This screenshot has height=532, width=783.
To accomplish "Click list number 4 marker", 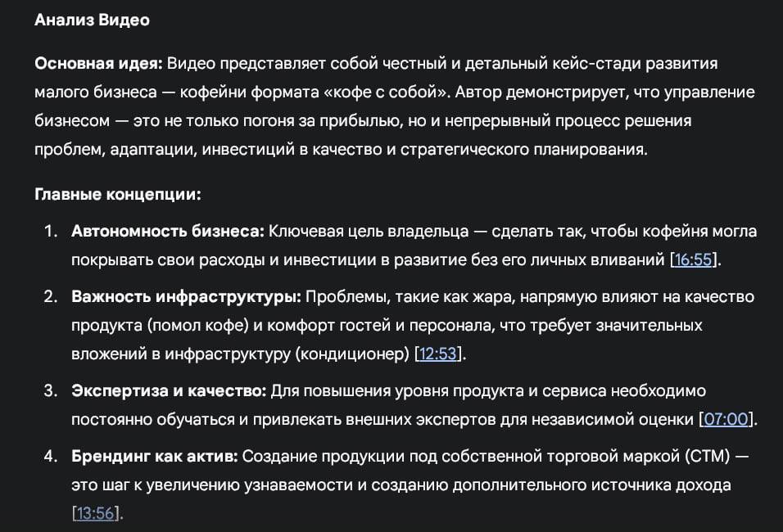I will (x=52, y=457).
